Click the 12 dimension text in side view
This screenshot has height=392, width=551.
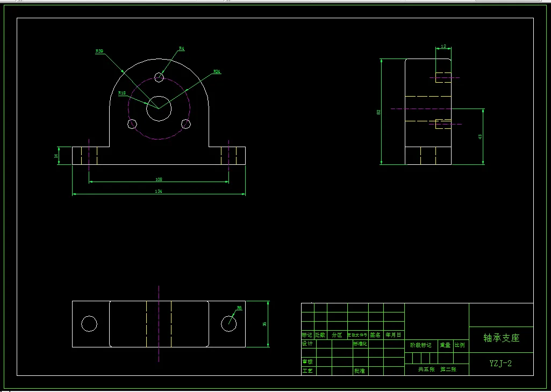point(443,46)
